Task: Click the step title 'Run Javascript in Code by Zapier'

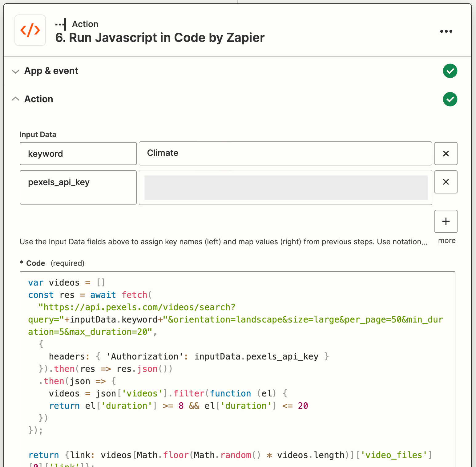Action: 160,38
